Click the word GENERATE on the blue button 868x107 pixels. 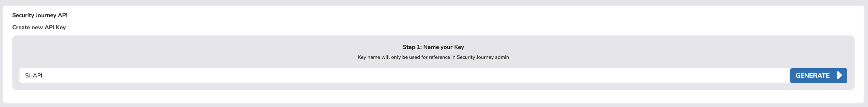[812, 75]
